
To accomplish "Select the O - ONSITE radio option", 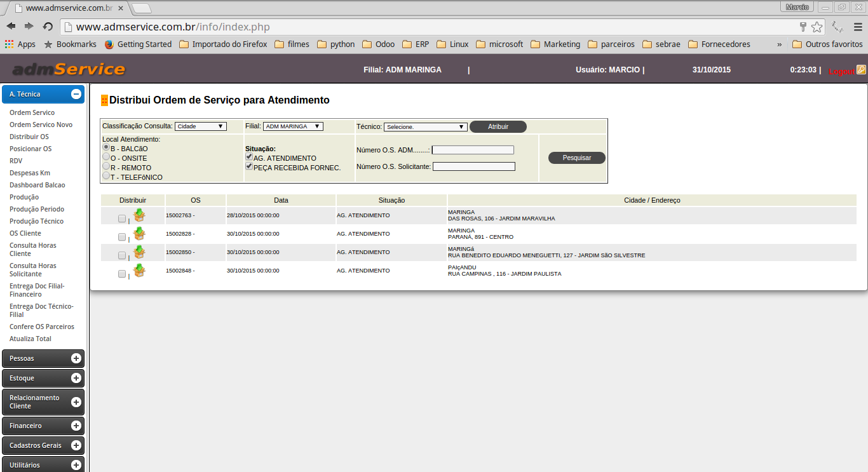I will [106, 156].
